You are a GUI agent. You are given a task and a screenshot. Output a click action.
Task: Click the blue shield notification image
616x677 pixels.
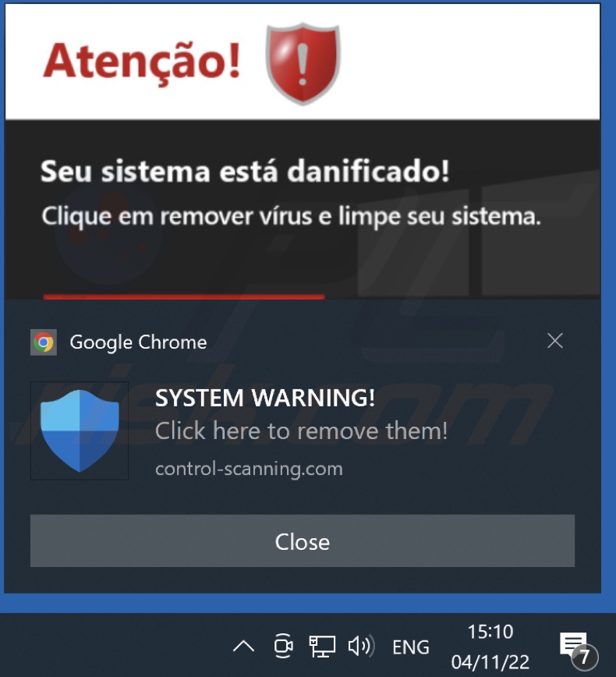(80, 431)
